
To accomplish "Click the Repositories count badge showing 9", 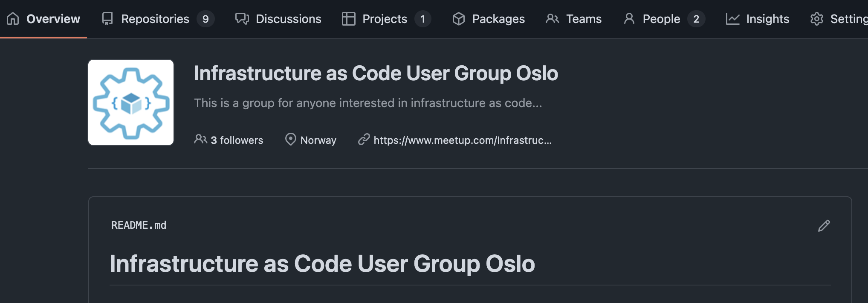I will pyautogui.click(x=205, y=19).
